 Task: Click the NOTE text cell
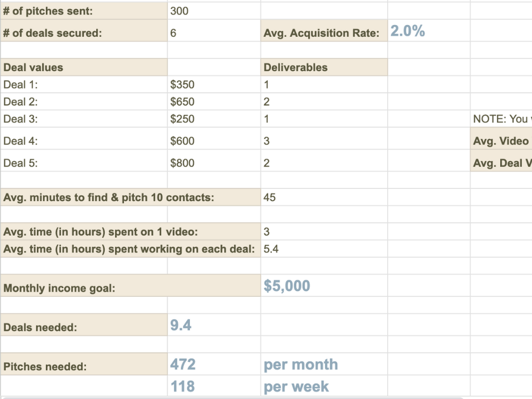[501, 119]
